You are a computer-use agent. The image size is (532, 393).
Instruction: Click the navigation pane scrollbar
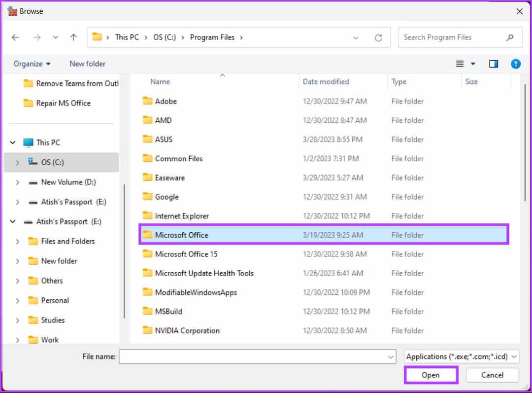click(x=124, y=251)
